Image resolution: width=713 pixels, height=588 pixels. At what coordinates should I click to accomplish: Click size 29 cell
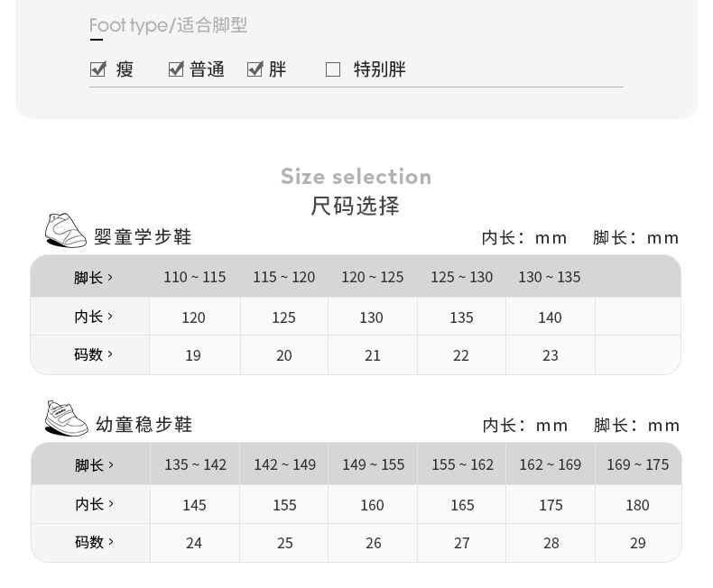(x=638, y=543)
